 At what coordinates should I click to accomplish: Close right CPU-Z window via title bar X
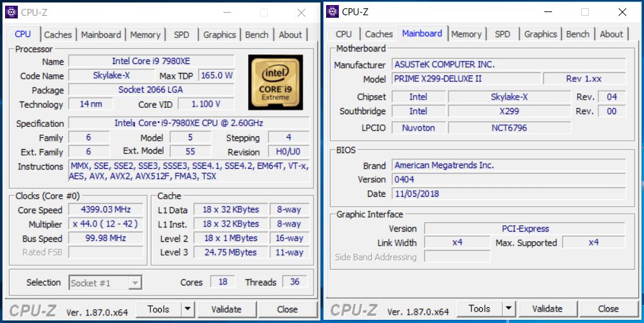pos(622,12)
